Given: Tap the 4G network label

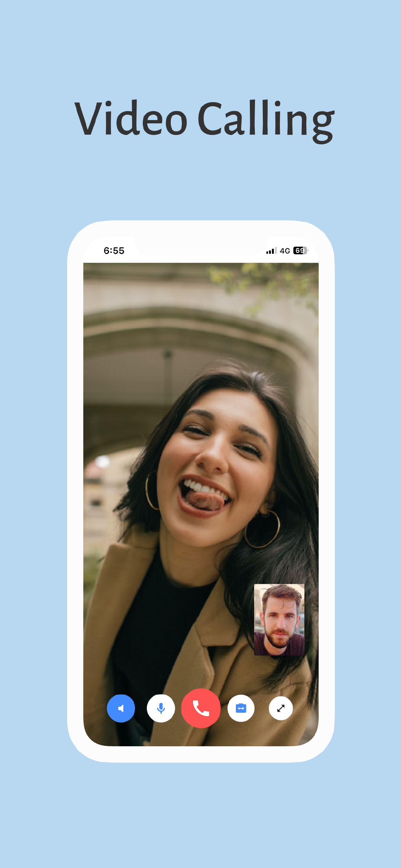Looking at the screenshot, I should [285, 251].
